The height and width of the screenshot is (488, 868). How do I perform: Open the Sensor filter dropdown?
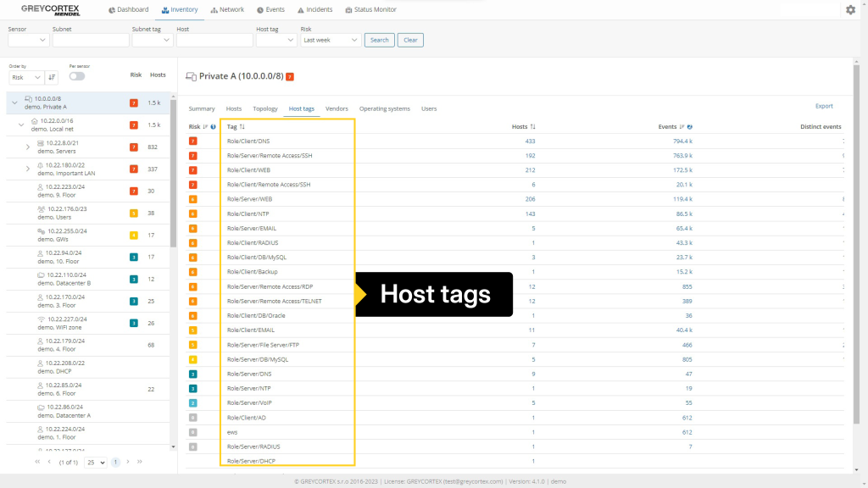[x=29, y=40]
